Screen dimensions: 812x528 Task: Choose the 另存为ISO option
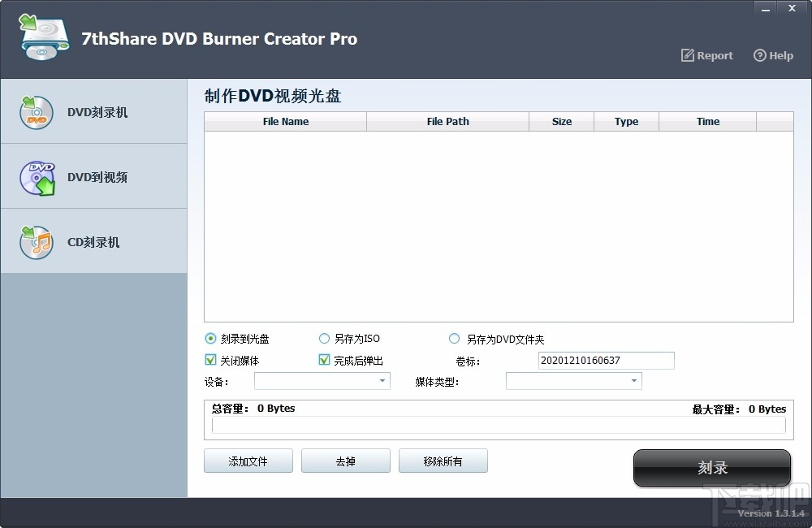pos(323,339)
